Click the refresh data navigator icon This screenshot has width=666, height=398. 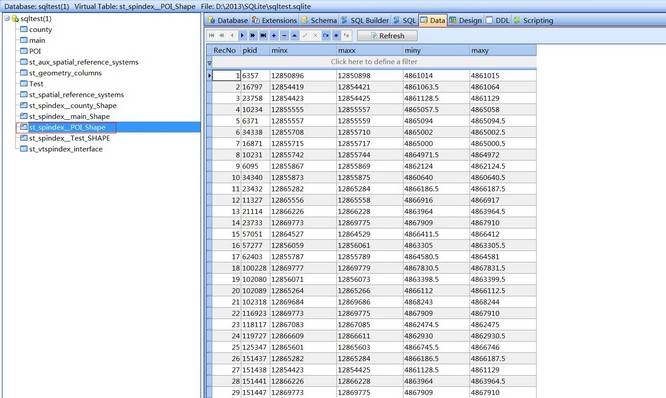[x=326, y=36]
